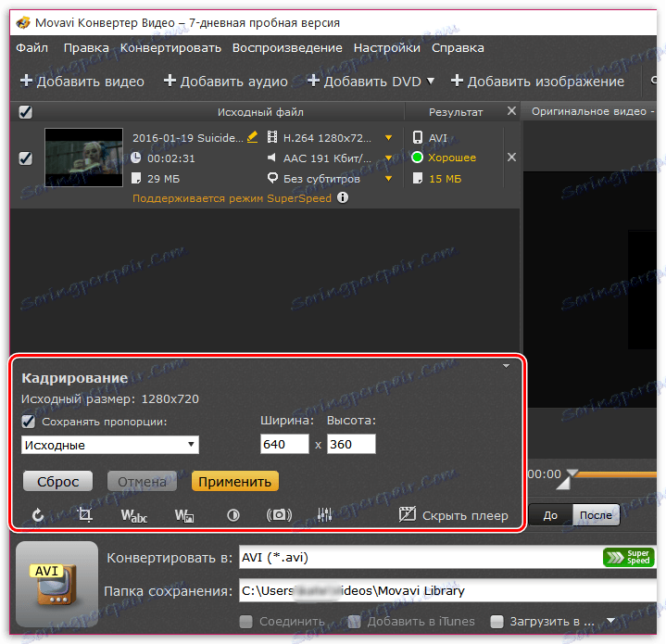Image resolution: width=666 pixels, height=644 pixels.
Task: Open the Upload to options dropdown arrow
Action: coord(610,621)
